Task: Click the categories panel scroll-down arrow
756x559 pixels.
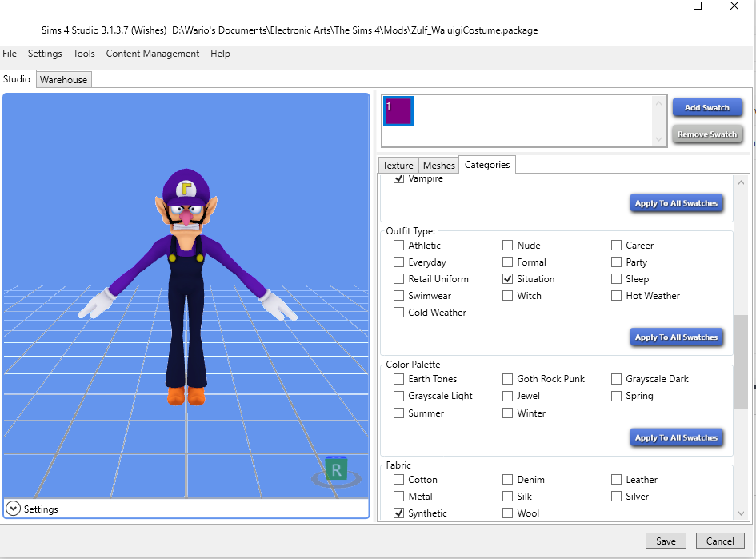Action: point(741,513)
